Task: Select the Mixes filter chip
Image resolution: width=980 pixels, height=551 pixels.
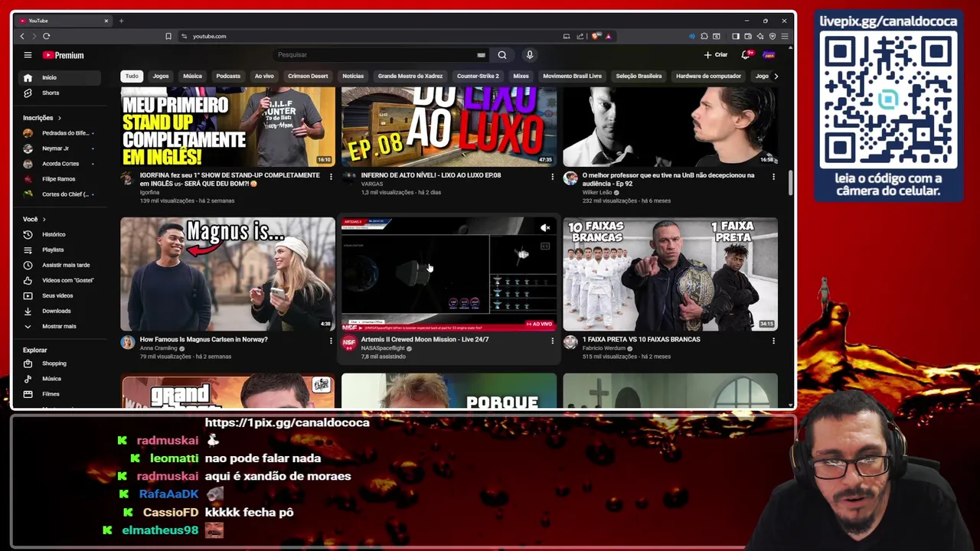Action: [x=521, y=76]
